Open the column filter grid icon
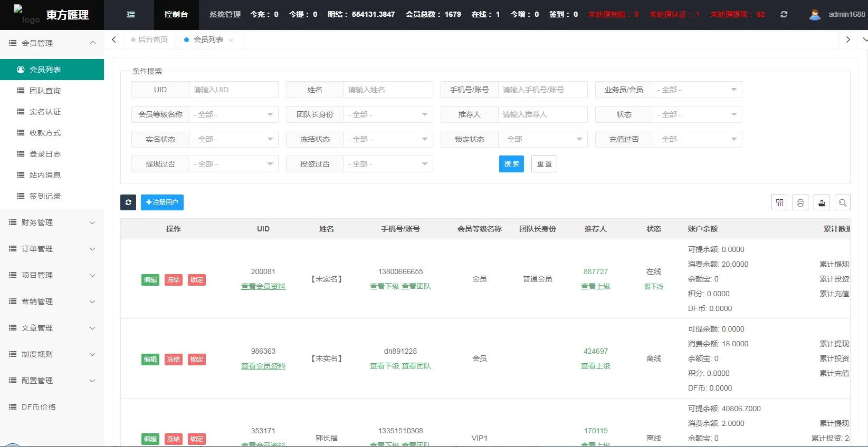The width and height of the screenshot is (868, 447). click(x=779, y=203)
